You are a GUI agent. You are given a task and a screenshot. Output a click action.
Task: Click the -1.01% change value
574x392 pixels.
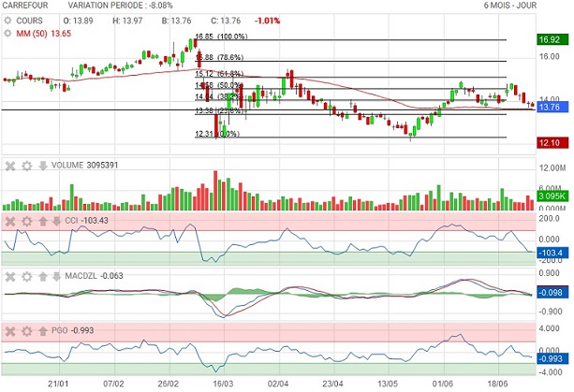pyautogui.click(x=267, y=21)
